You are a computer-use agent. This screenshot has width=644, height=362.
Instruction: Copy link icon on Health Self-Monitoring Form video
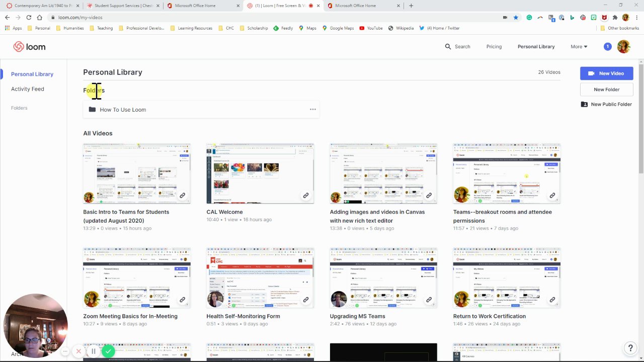pyautogui.click(x=305, y=300)
